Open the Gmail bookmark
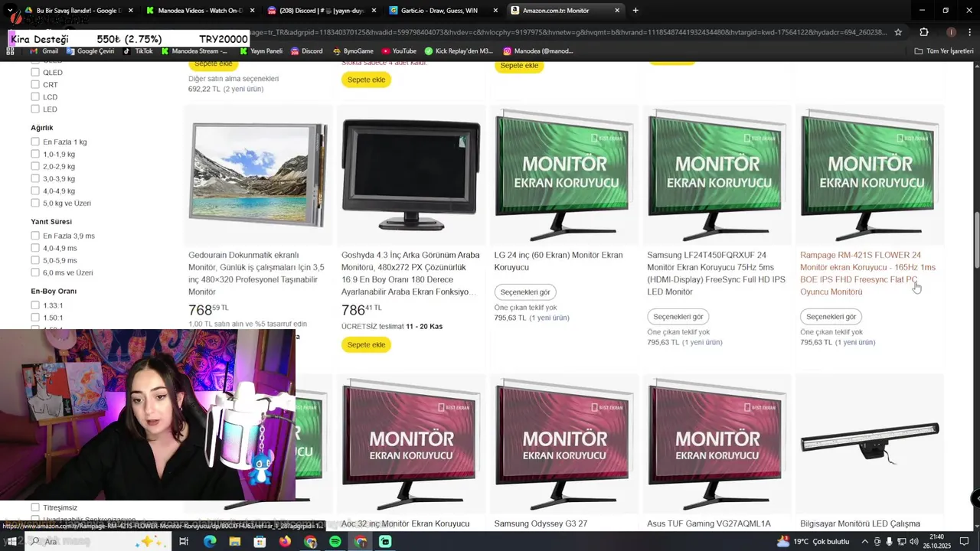 pos(44,51)
